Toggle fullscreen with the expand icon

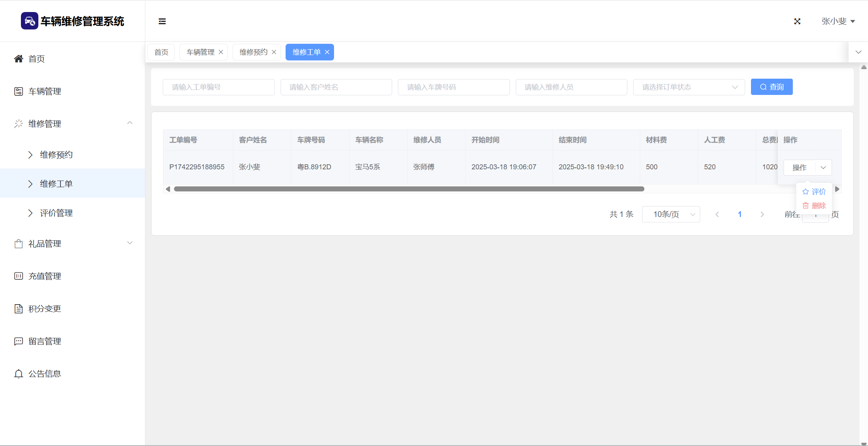click(x=797, y=21)
